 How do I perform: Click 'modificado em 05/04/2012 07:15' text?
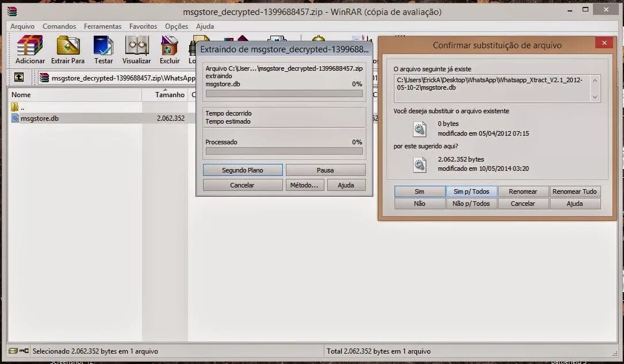pyautogui.click(x=483, y=133)
